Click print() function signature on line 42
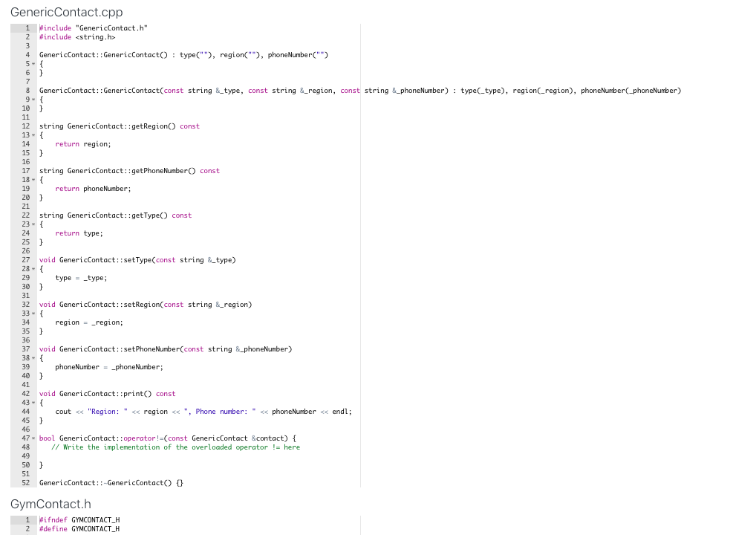The height and width of the screenshot is (535, 756). click(x=107, y=394)
